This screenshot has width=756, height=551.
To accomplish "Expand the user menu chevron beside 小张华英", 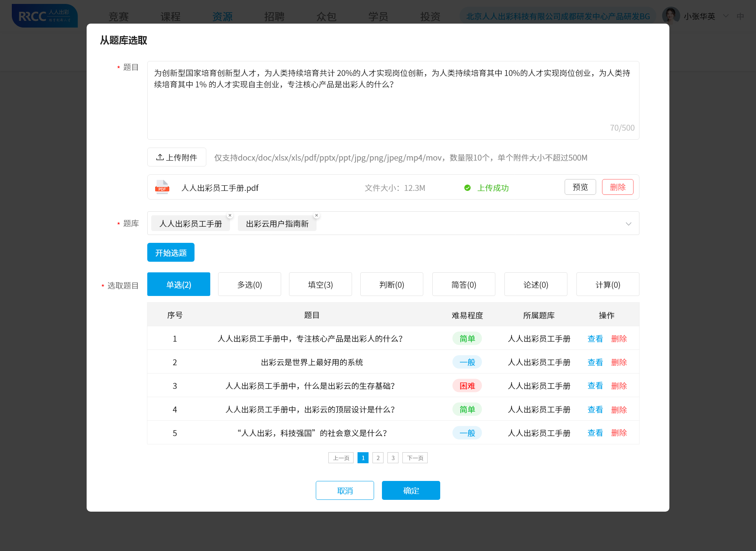I will point(726,16).
